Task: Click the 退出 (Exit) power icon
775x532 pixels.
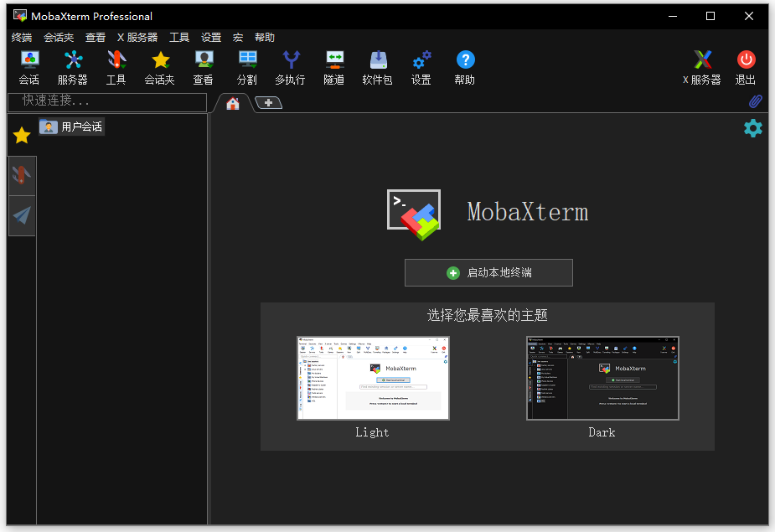Action: 746,68
